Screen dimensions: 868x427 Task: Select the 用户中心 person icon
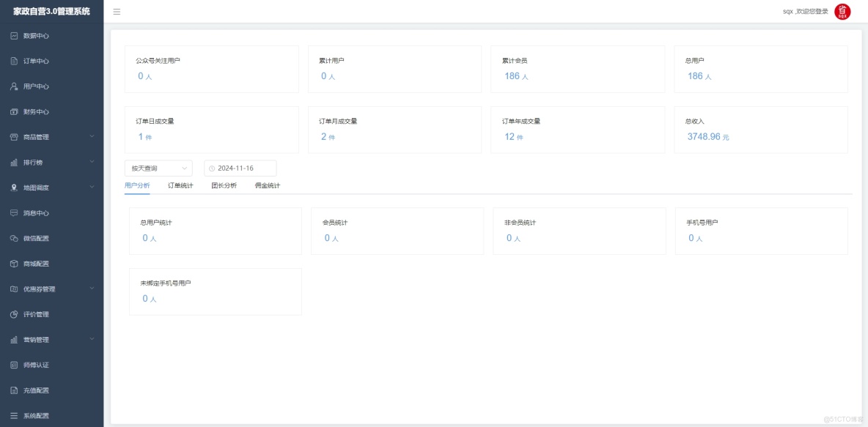[x=15, y=86]
